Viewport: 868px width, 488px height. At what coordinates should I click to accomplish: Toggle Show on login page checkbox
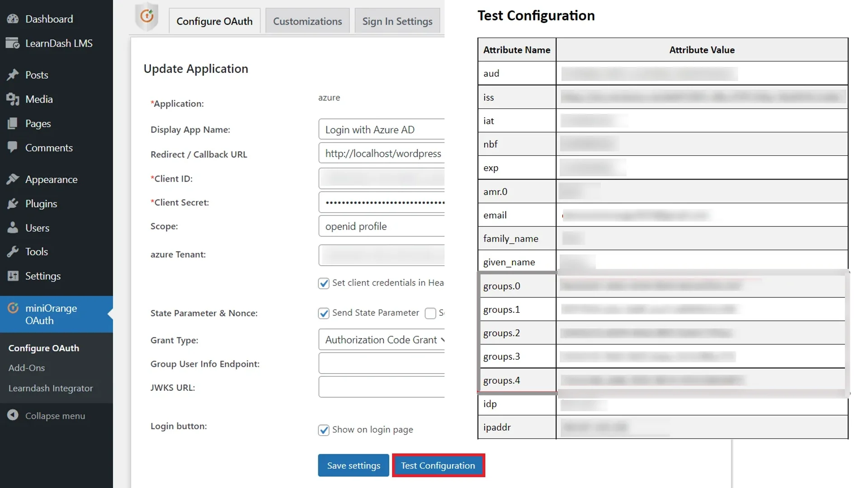tap(324, 429)
